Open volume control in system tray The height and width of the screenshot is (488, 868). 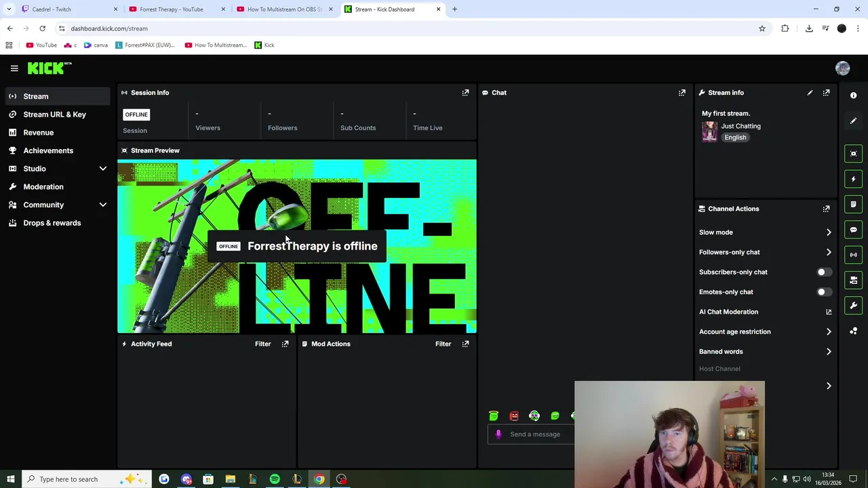[x=807, y=479]
